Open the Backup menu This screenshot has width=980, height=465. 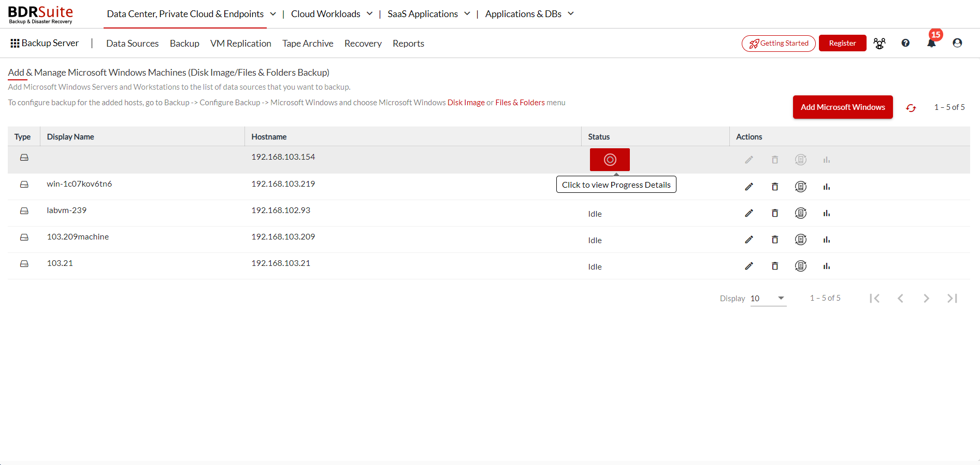coord(184,44)
